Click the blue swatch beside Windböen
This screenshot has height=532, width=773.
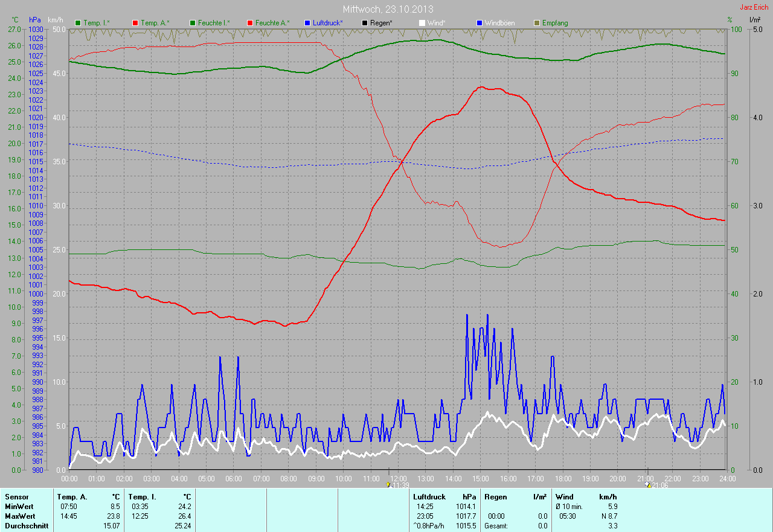point(480,23)
